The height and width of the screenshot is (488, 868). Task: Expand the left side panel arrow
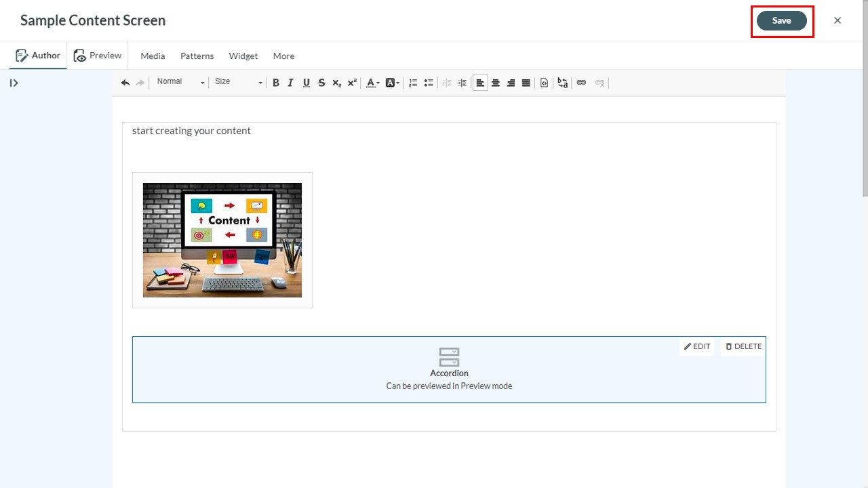click(x=14, y=83)
